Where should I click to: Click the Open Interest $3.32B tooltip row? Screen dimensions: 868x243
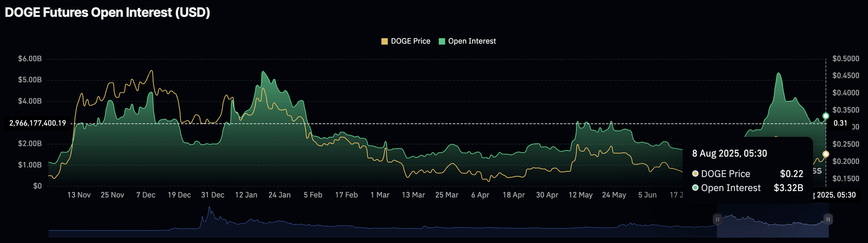click(748, 188)
